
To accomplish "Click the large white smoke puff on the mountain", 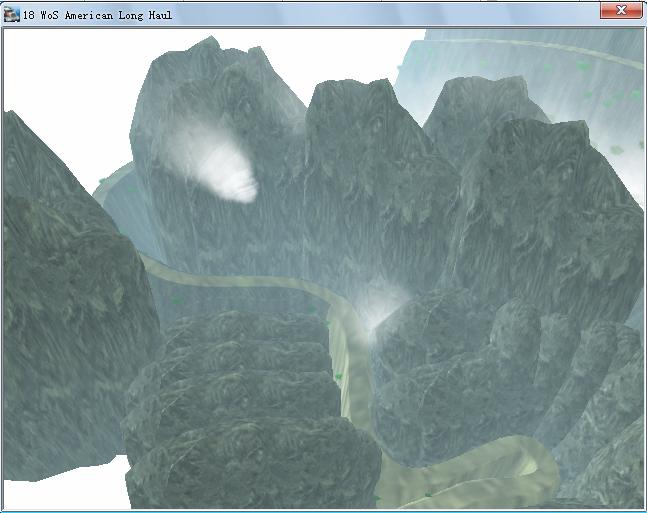I will coord(215,167).
